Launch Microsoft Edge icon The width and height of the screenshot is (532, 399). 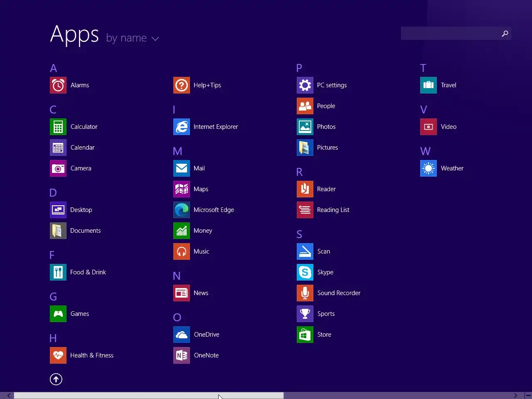click(182, 210)
